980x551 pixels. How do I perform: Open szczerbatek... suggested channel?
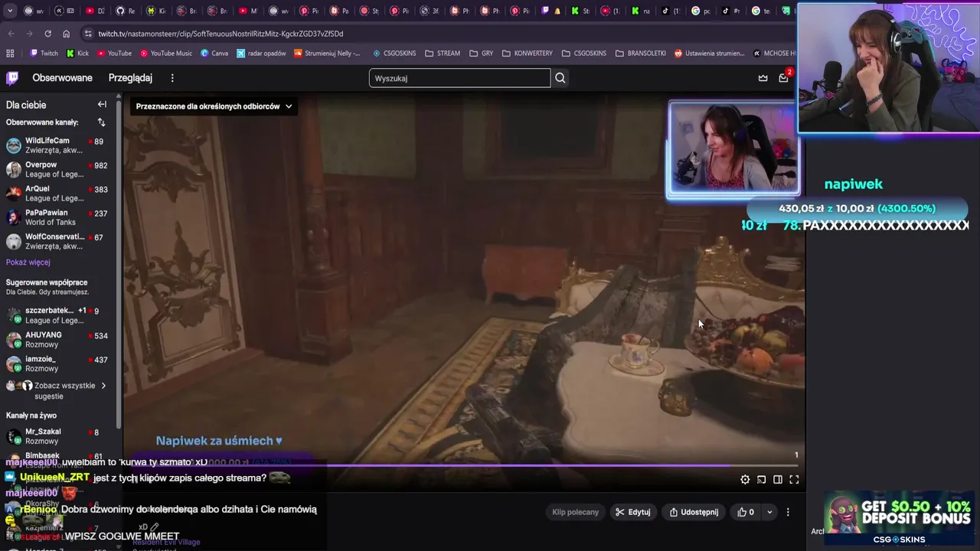pos(58,315)
